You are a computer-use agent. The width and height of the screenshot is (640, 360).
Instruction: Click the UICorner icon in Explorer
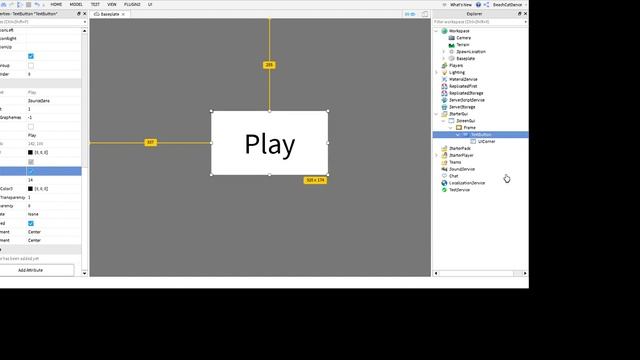[473, 142]
